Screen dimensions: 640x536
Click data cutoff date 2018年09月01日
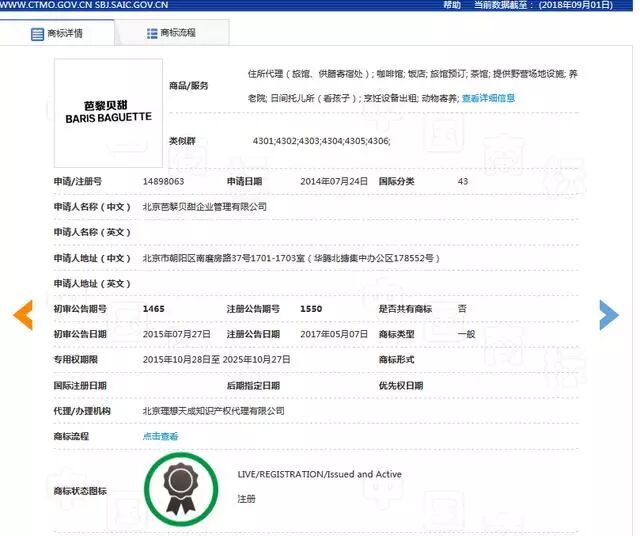coord(576,5)
